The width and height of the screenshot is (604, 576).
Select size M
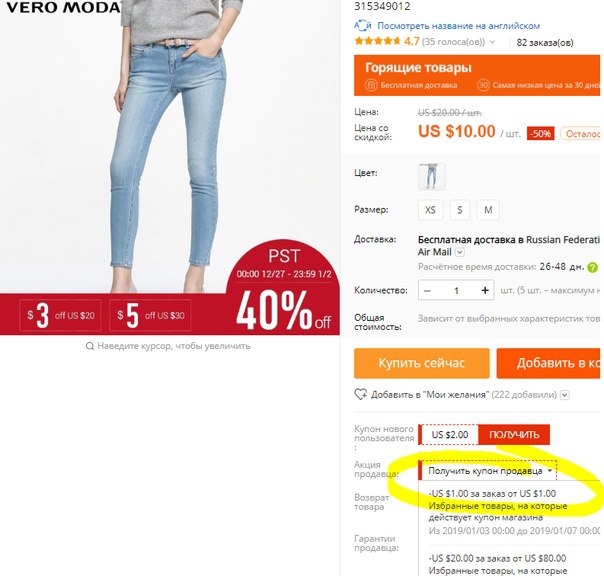(488, 210)
